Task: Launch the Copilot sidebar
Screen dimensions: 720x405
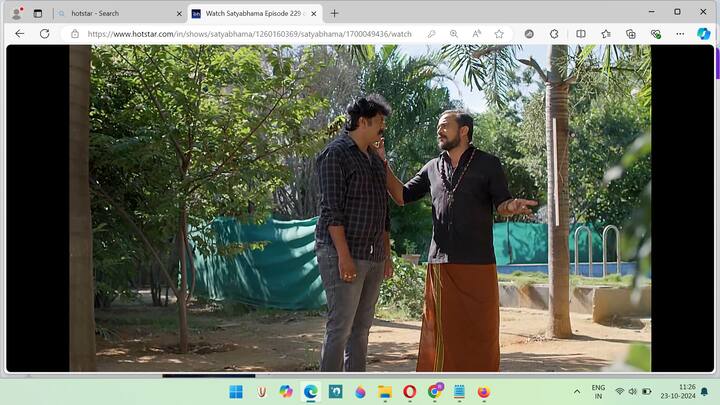Action: [704, 33]
